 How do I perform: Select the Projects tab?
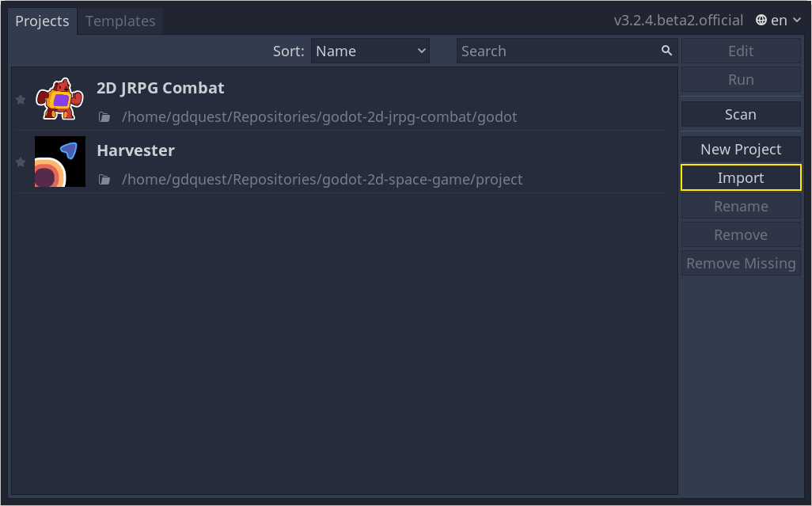coord(42,21)
